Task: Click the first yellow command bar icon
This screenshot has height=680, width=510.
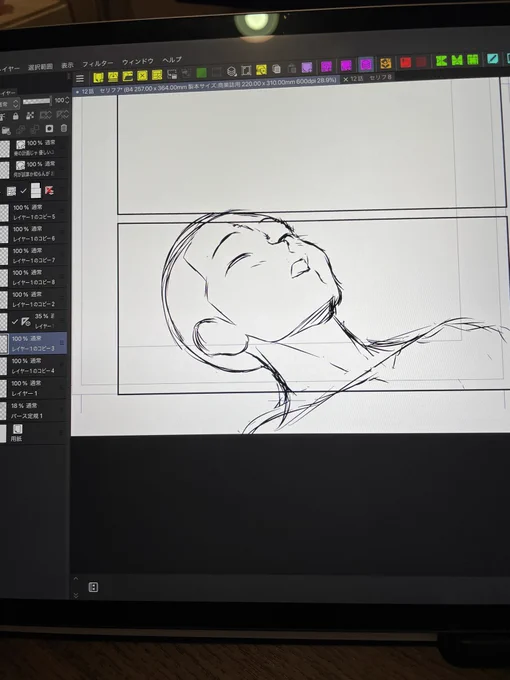Action: (98, 78)
